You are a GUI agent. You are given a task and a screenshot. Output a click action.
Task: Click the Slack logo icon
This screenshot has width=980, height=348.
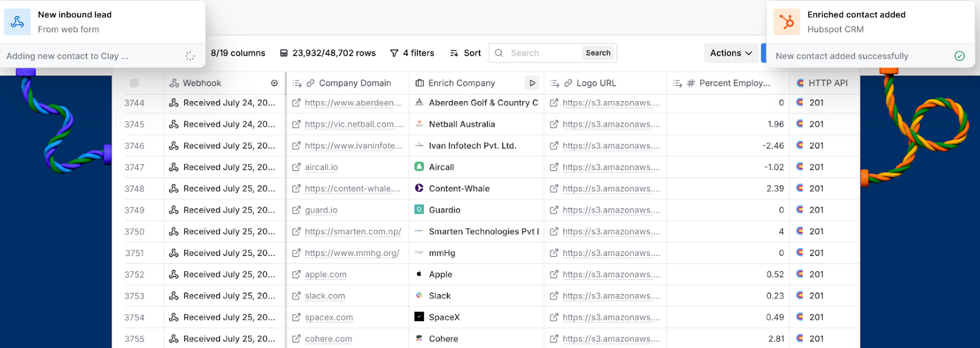(419, 295)
